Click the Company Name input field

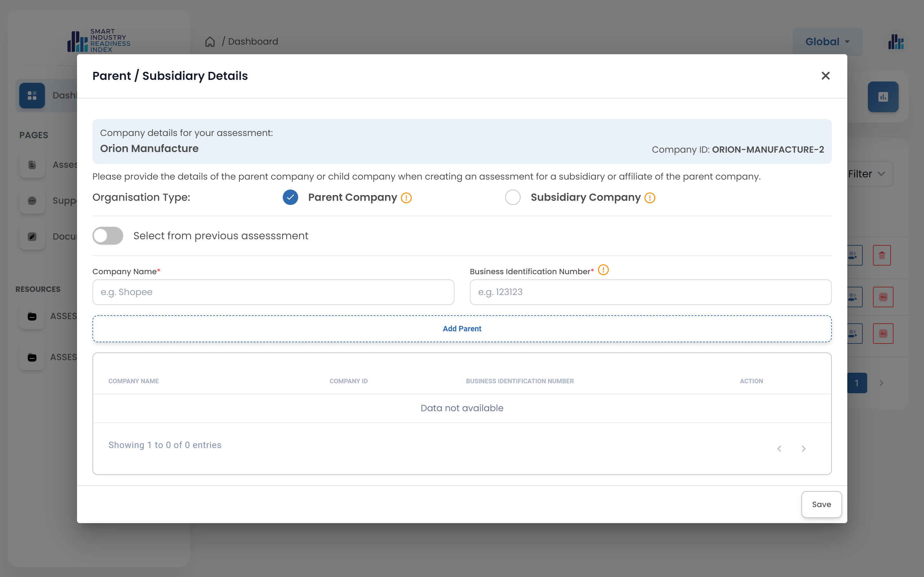click(x=273, y=292)
